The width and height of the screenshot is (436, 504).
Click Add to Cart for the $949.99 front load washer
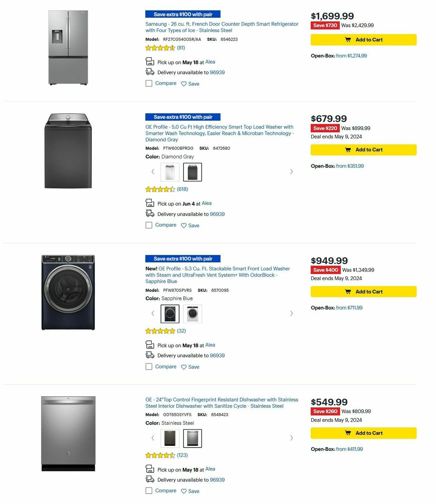pos(363,291)
